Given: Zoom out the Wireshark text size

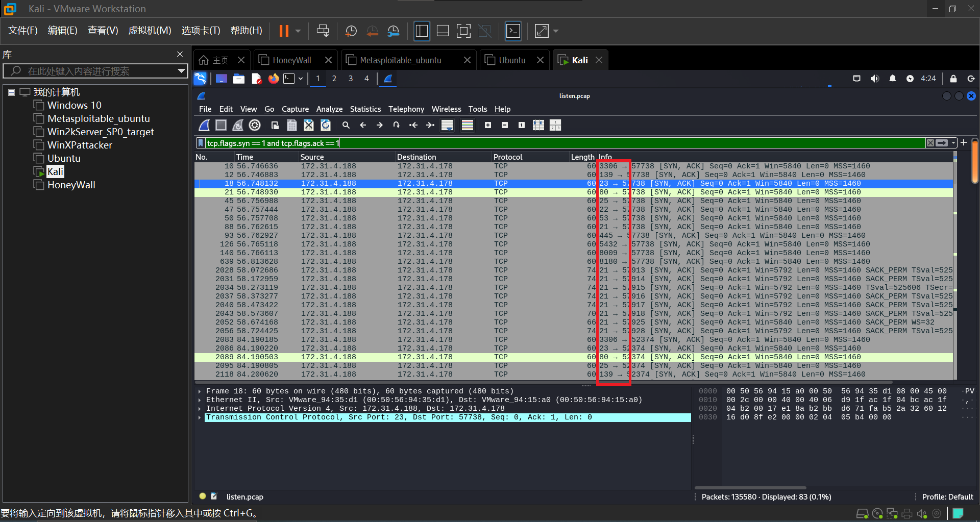Looking at the screenshot, I should [x=505, y=125].
